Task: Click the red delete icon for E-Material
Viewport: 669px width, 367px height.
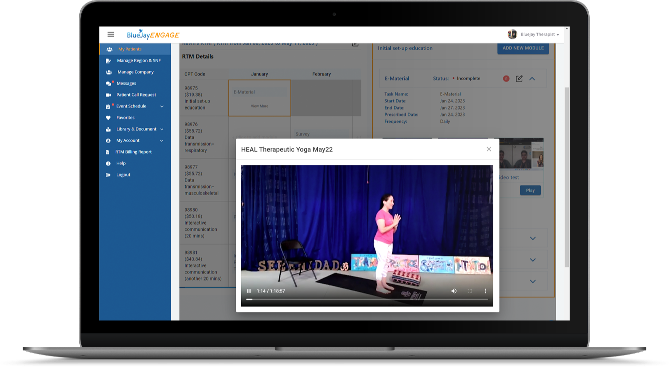Action: 506,79
